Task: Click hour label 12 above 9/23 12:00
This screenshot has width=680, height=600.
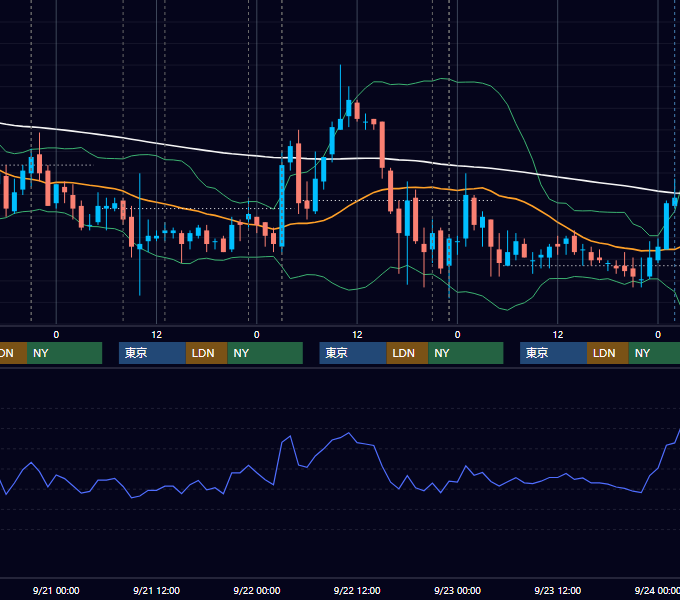Action: (558, 335)
